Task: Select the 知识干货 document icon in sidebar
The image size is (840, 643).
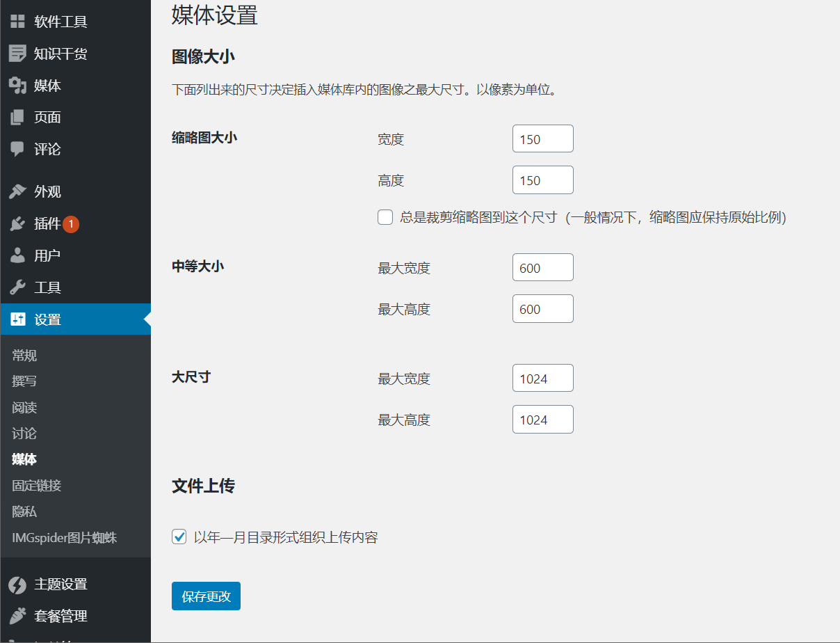Action: (x=17, y=53)
